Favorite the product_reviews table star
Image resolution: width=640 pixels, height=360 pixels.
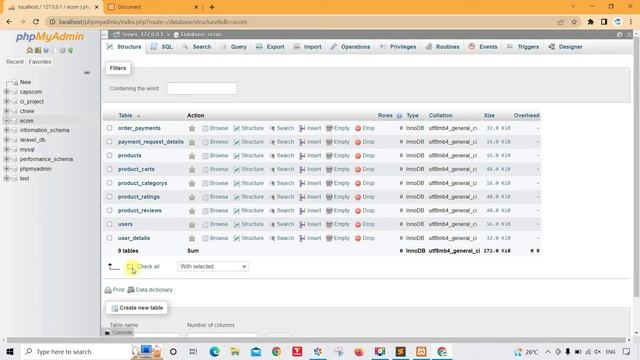192,211
